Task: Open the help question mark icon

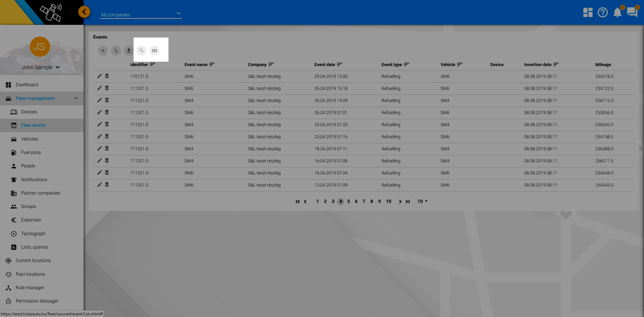Action: tap(602, 13)
